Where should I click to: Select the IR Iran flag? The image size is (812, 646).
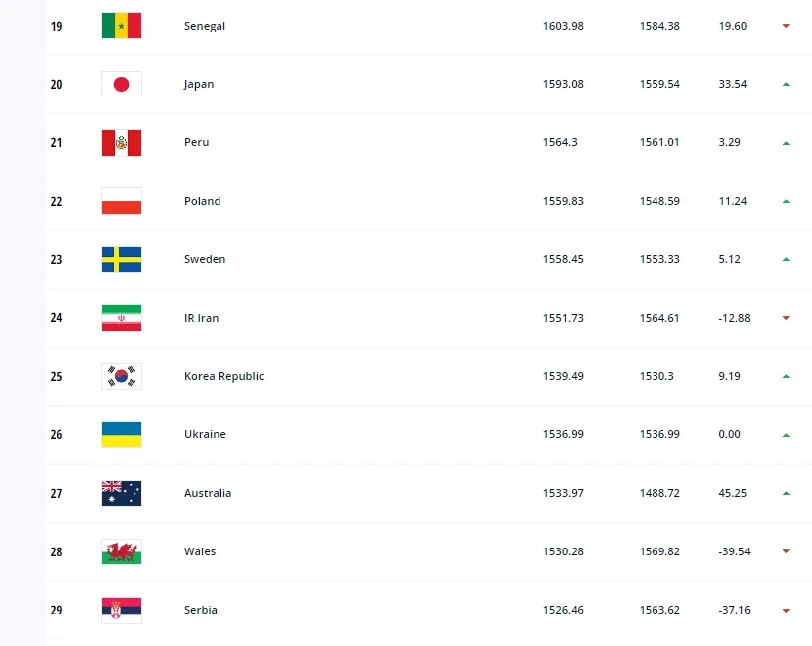pyautogui.click(x=121, y=318)
